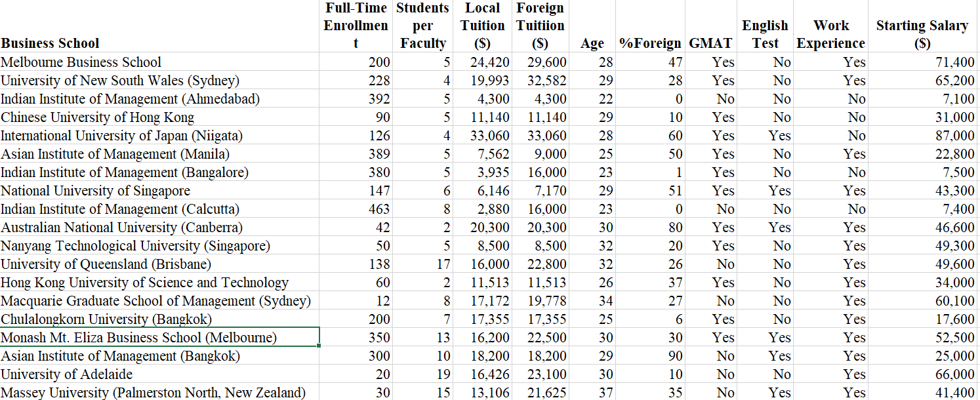This screenshot has width=980, height=400.
Task: Select Chulalongkorn University (Bangkok) cell
Action: pyautogui.click(x=160, y=319)
